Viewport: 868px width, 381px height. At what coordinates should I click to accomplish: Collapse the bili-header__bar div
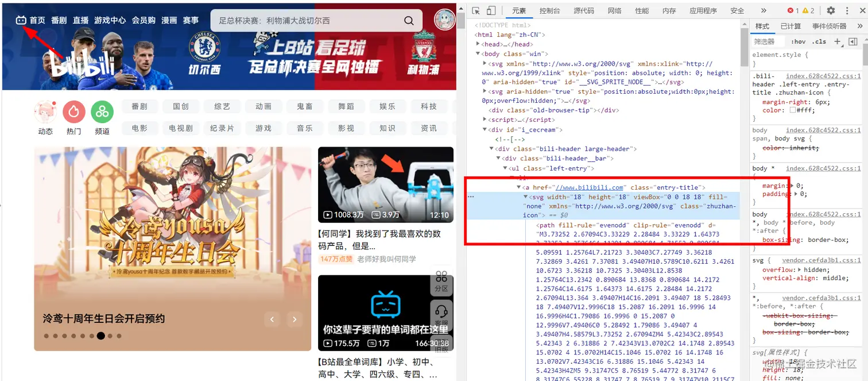pyautogui.click(x=499, y=159)
